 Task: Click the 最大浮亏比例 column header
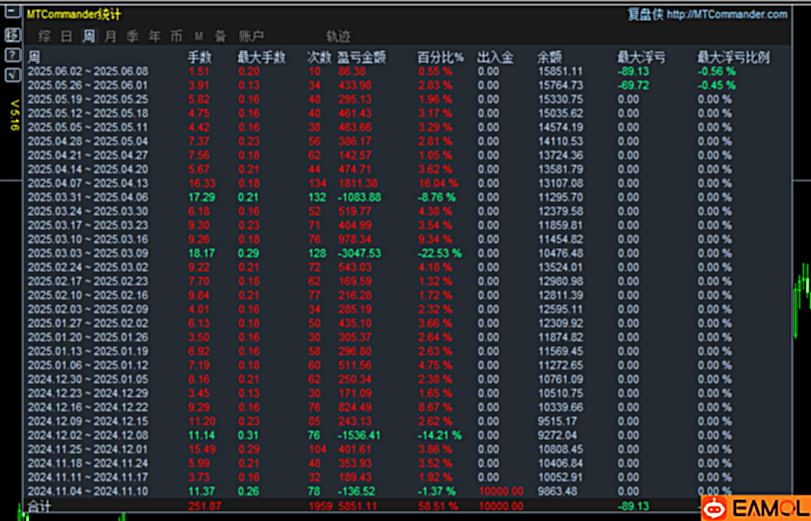click(x=734, y=57)
